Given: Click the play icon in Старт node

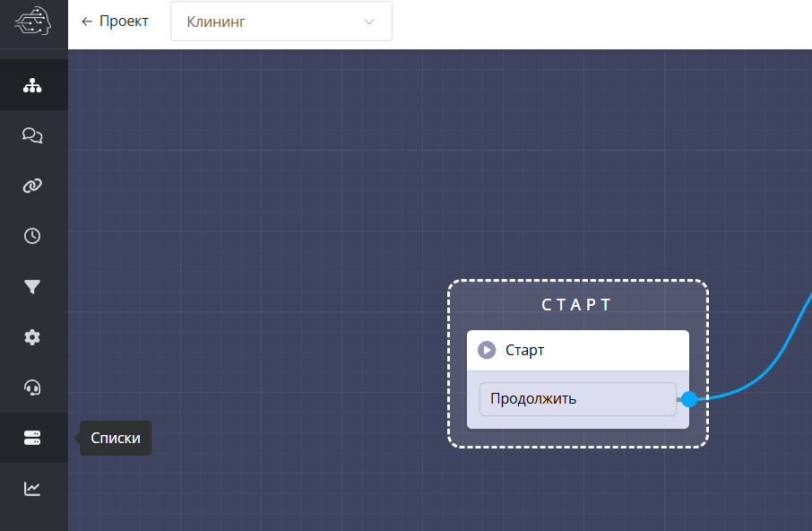Looking at the screenshot, I should tap(487, 350).
